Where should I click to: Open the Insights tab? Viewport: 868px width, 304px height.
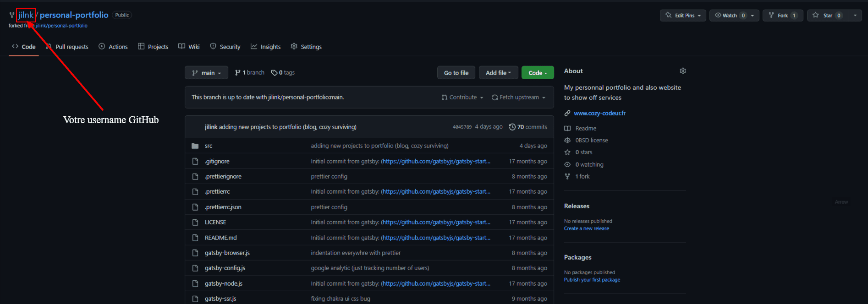[266, 47]
